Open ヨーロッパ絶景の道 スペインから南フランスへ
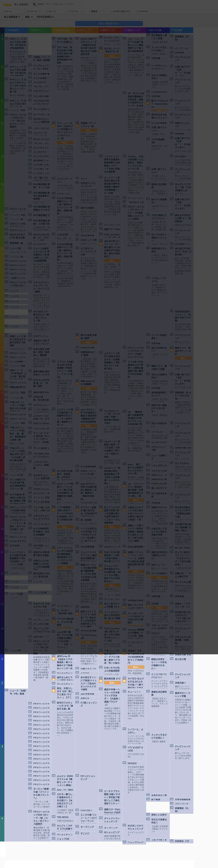218x868 pixels. 41,793
